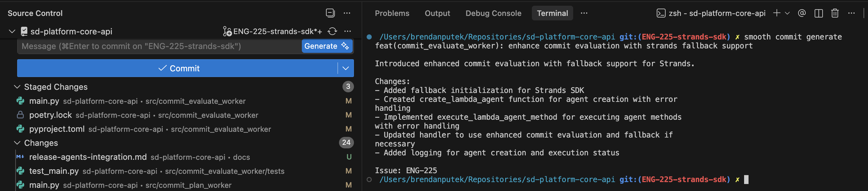Open the Source Control more actions menu
Screen dimensions: 868x191
coord(347,13)
